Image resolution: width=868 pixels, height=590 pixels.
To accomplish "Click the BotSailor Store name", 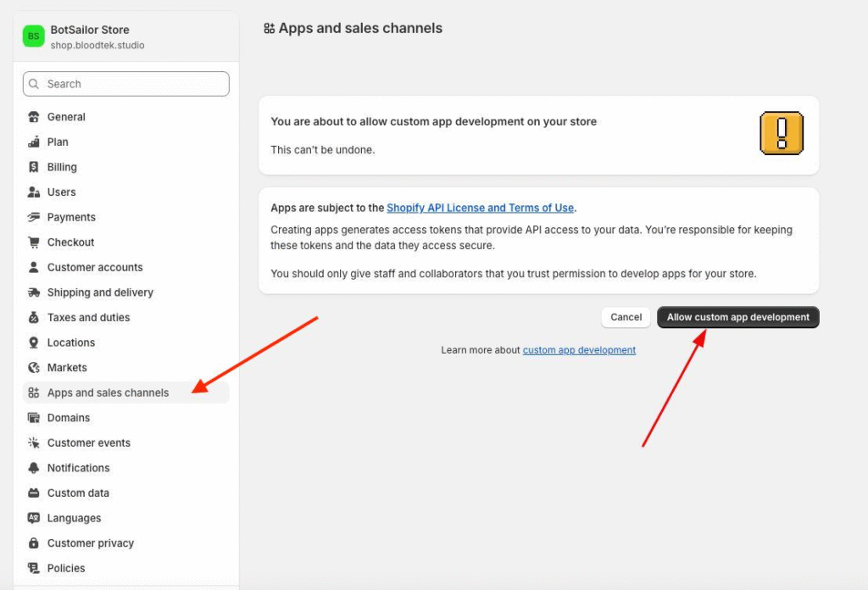I will point(90,30).
